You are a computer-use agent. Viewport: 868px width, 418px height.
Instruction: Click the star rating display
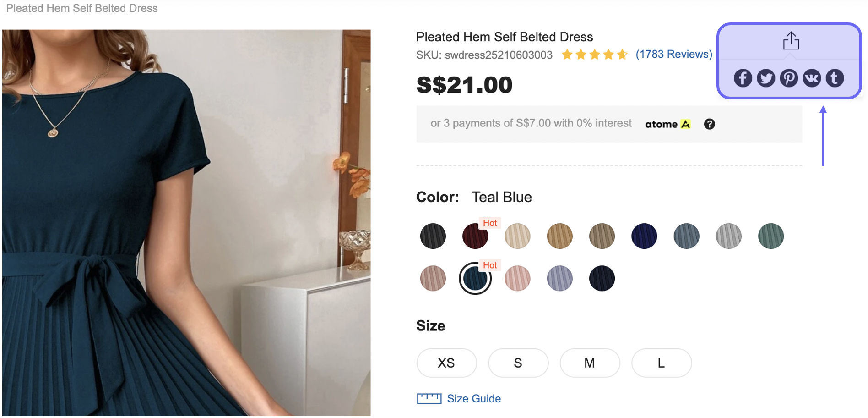point(594,54)
